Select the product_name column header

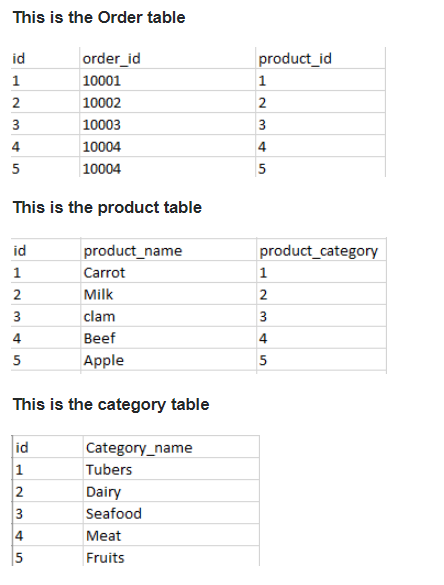pos(169,250)
